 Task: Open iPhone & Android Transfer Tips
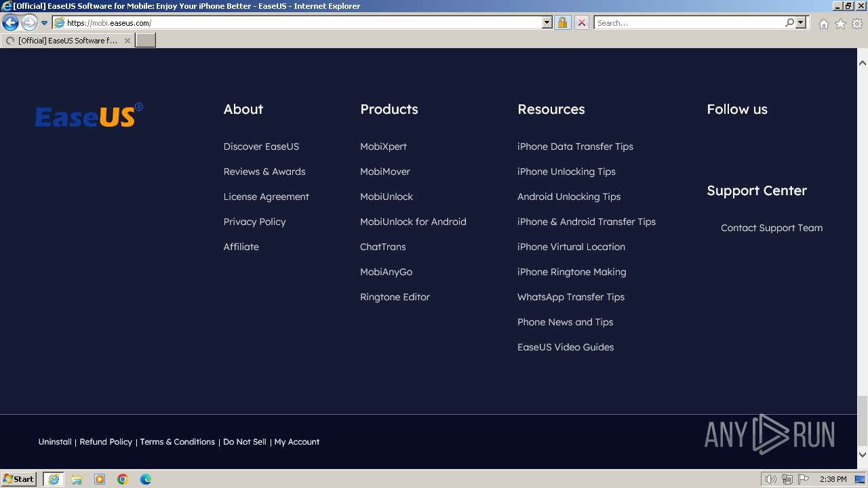click(587, 222)
